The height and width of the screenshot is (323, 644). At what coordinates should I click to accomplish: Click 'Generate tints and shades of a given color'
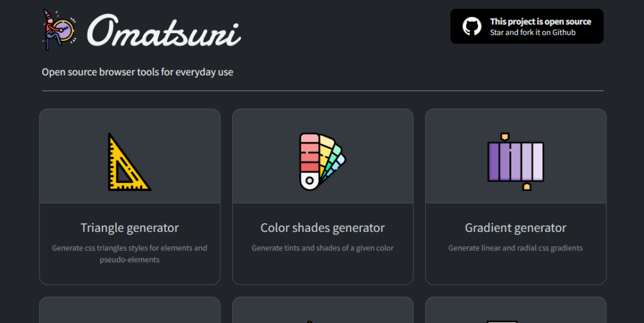pyautogui.click(x=323, y=248)
